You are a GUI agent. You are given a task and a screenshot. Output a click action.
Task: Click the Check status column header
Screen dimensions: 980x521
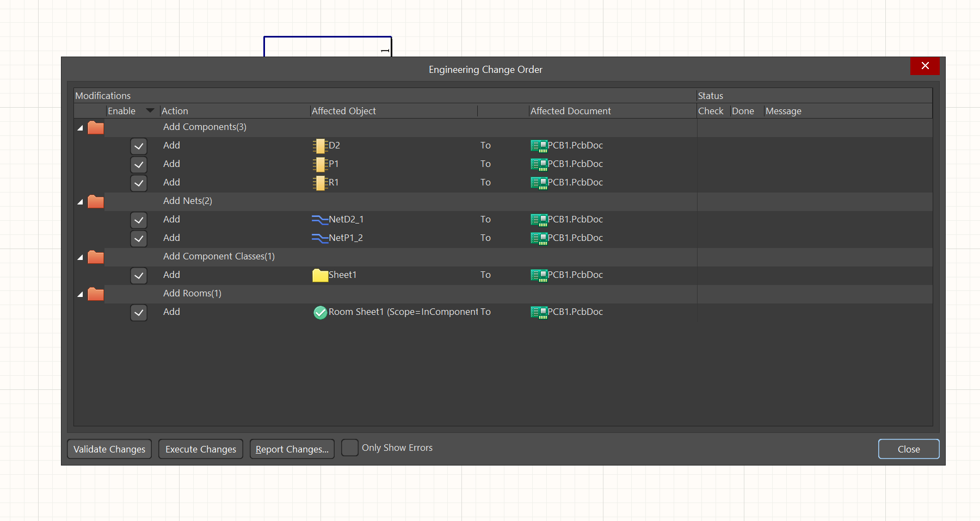tap(713, 111)
